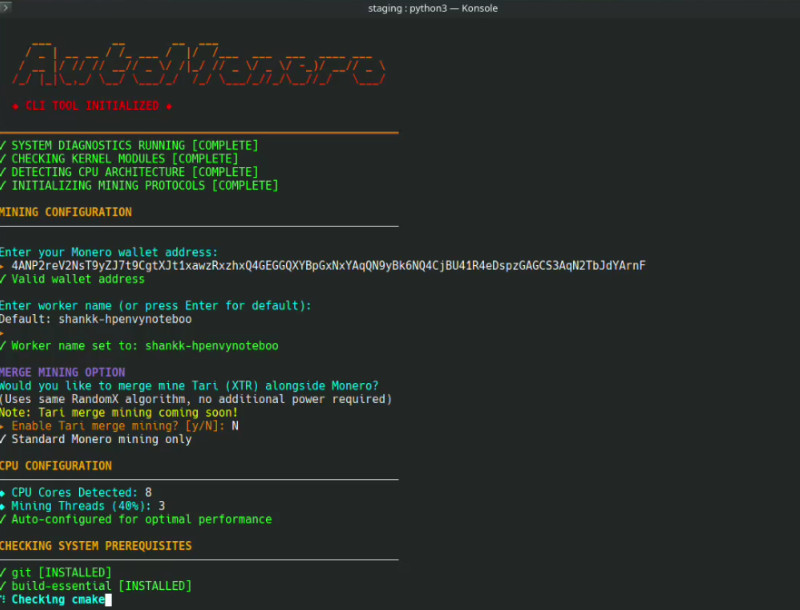
Task: Click the checkmark beside SYSTEM DIAGNOSTICS RUNNING
Action: tap(3, 146)
